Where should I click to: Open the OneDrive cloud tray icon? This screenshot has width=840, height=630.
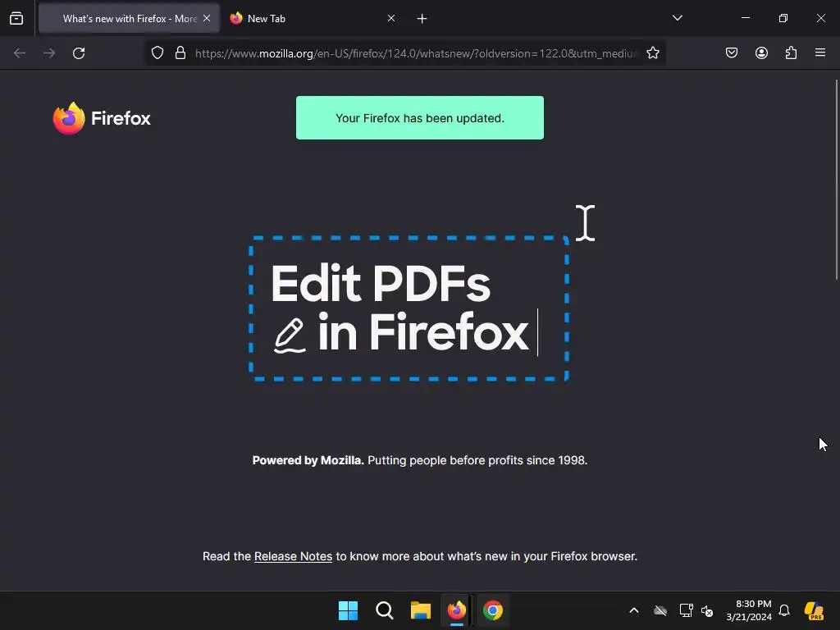click(x=660, y=610)
